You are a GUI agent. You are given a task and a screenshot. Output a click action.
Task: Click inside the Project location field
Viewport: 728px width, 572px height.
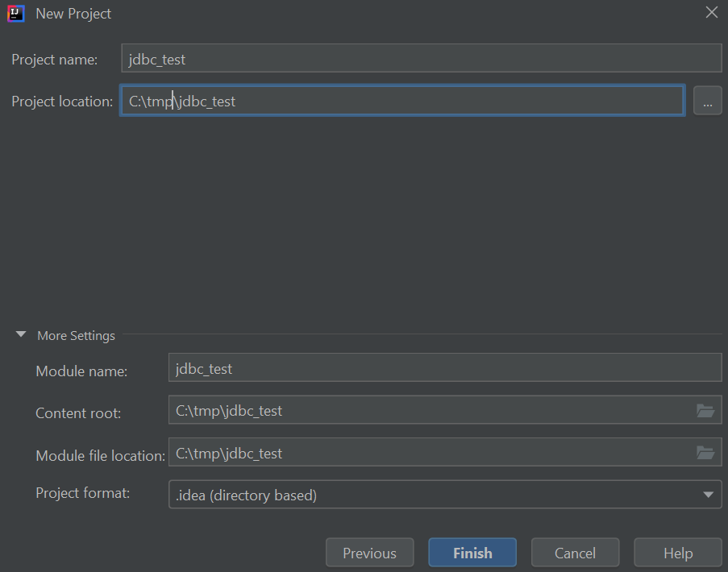(402, 101)
